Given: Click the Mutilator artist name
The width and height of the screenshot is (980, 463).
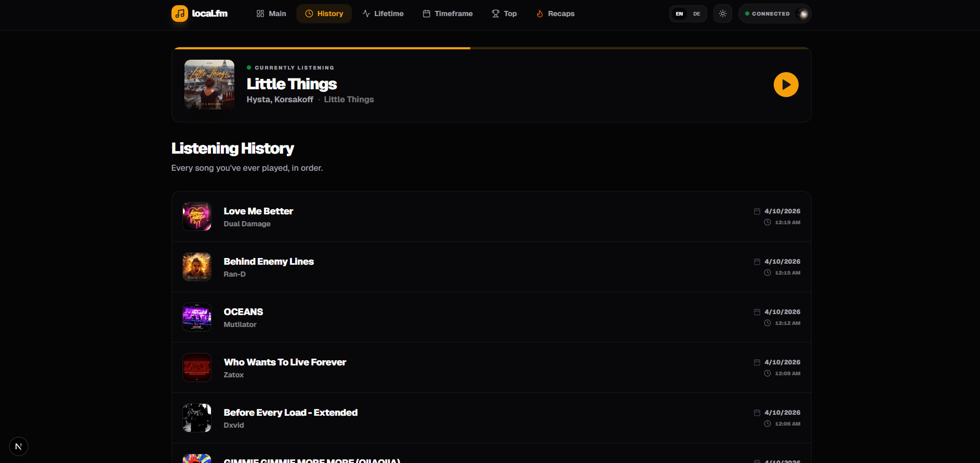Looking at the screenshot, I should [x=240, y=324].
